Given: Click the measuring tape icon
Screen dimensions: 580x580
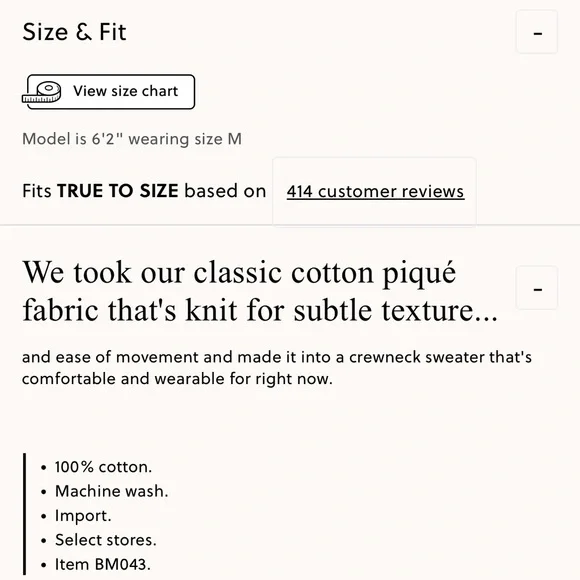Looking at the screenshot, I should (x=41, y=92).
